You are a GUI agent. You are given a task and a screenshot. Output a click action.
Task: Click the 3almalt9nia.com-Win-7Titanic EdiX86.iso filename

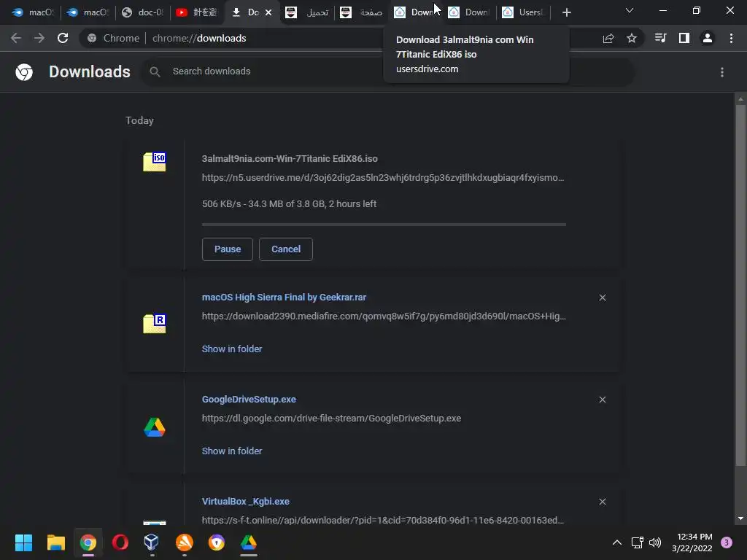pyautogui.click(x=290, y=158)
